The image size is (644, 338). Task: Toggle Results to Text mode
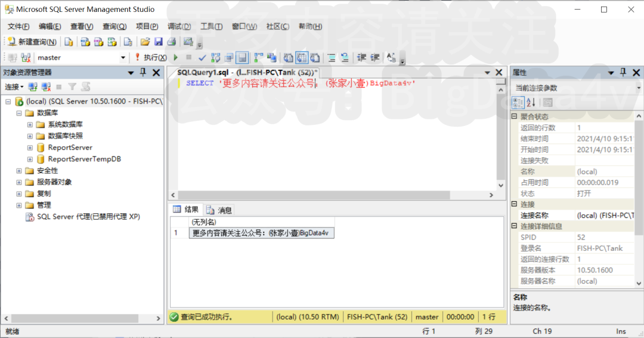[x=289, y=57]
